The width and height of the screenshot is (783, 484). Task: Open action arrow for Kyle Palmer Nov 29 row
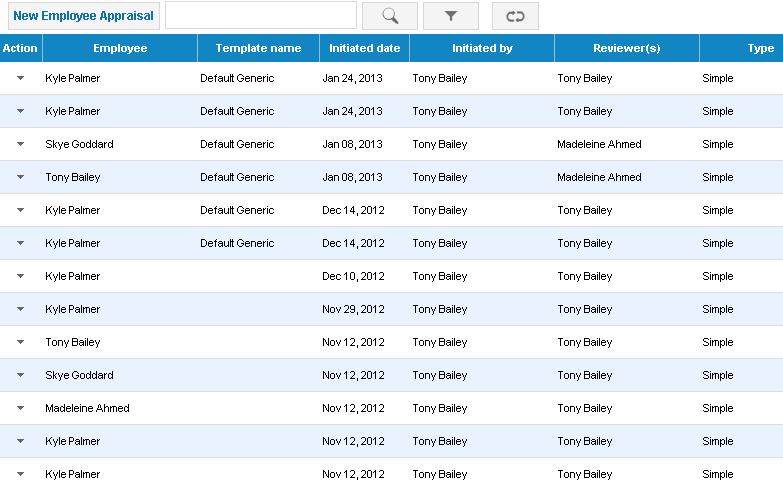click(20, 309)
